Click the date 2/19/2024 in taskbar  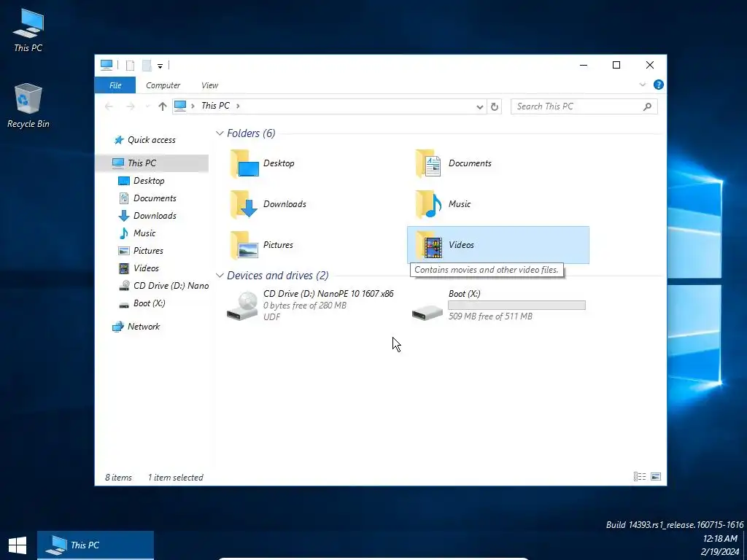pyautogui.click(x=719, y=553)
